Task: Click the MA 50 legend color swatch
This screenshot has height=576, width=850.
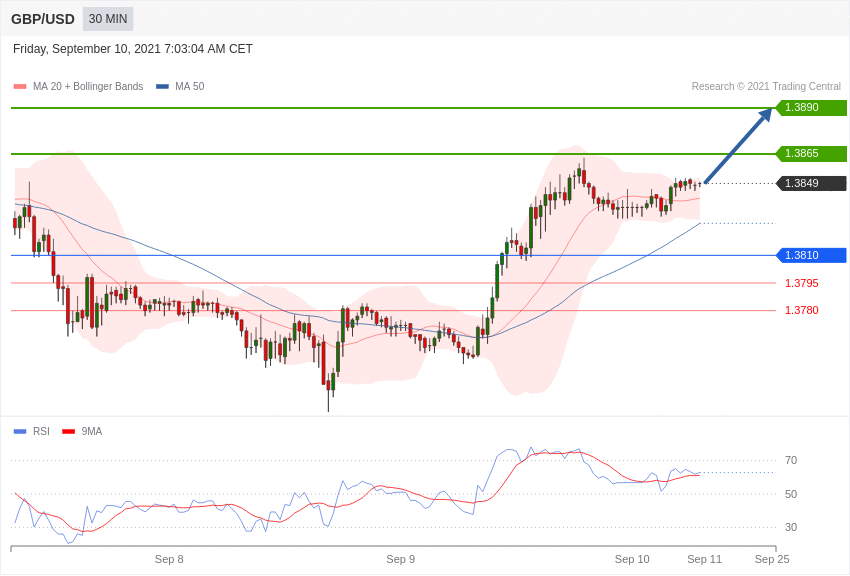Action: click(162, 87)
